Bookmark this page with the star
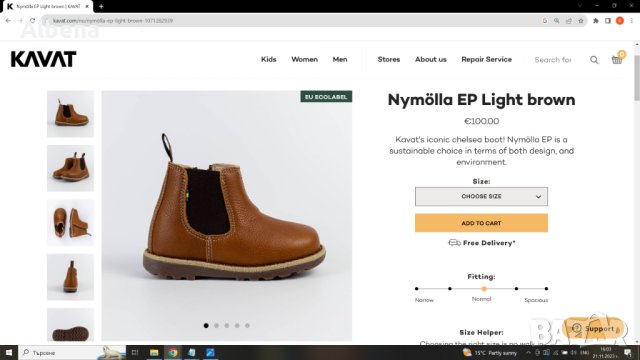The width and height of the screenshot is (640, 360). coord(580,21)
